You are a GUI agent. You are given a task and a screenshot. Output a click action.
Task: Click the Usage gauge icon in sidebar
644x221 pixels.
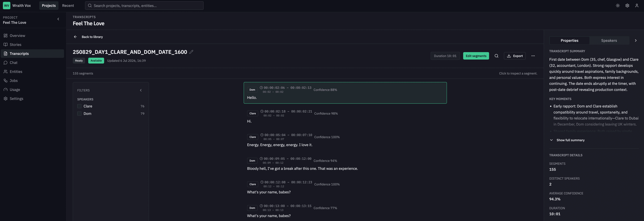coord(6,90)
